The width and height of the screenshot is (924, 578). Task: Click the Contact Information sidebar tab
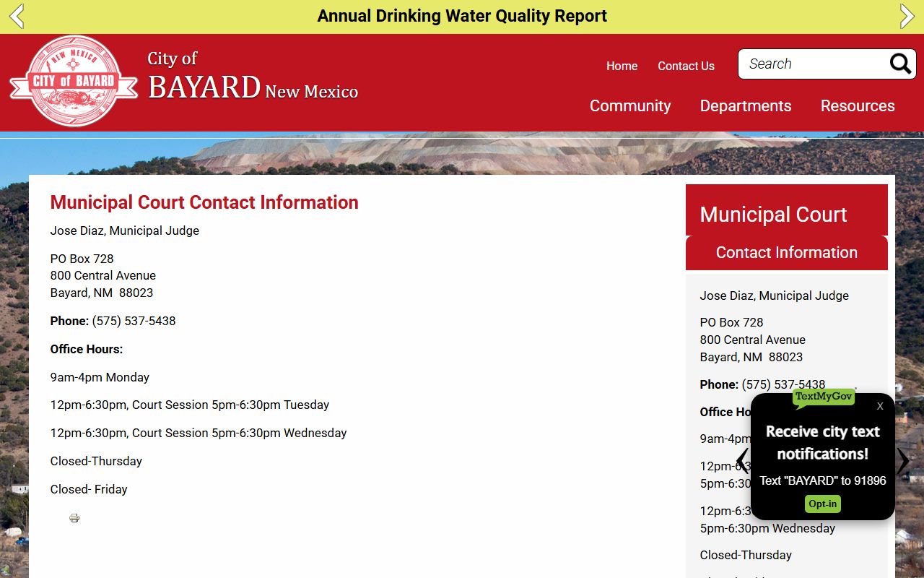point(787,253)
